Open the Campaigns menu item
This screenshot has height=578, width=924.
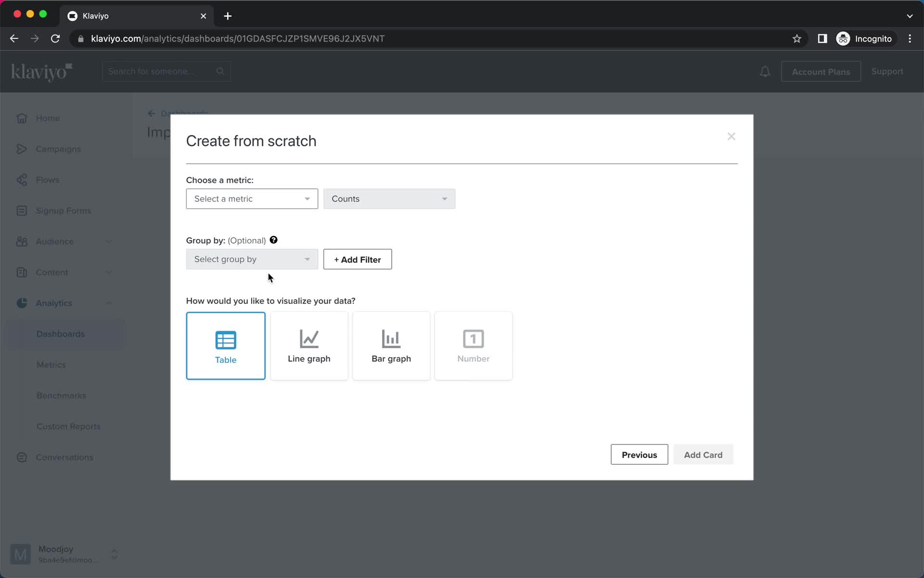(59, 148)
